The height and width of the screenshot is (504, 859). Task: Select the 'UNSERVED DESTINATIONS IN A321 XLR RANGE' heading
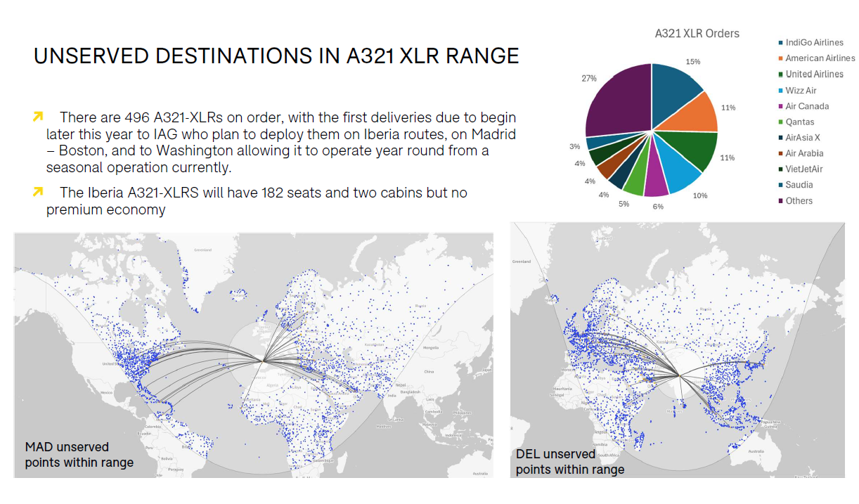[276, 56]
